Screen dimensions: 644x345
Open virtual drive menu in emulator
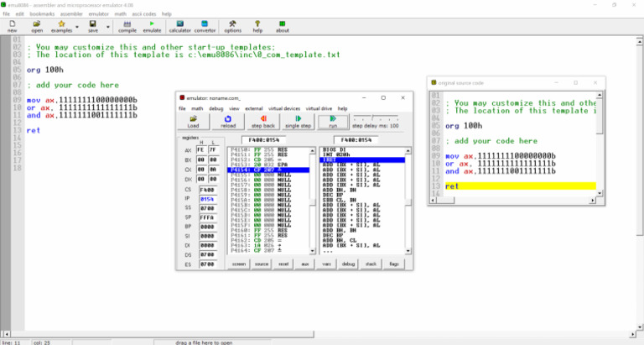(x=319, y=108)
